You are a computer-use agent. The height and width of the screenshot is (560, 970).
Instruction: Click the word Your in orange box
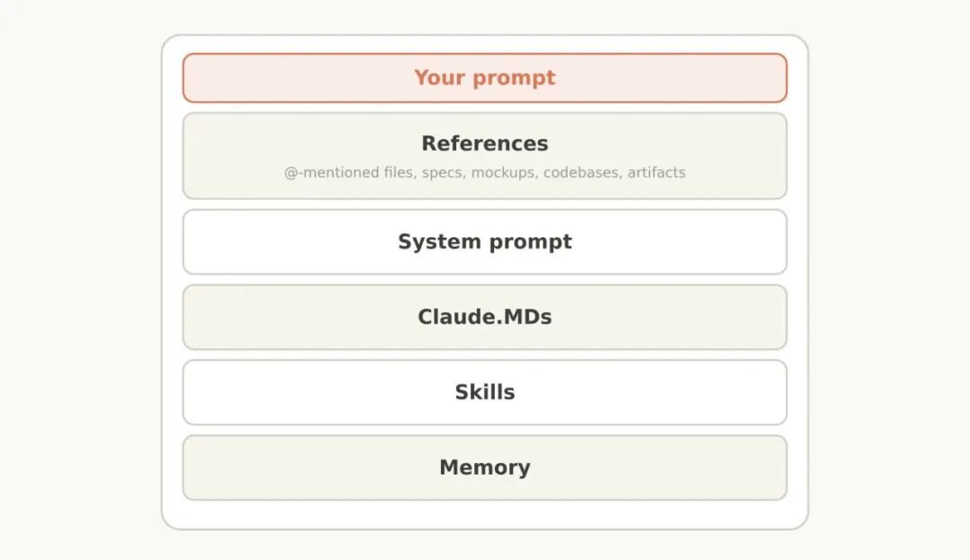click(x=439, y=78)
